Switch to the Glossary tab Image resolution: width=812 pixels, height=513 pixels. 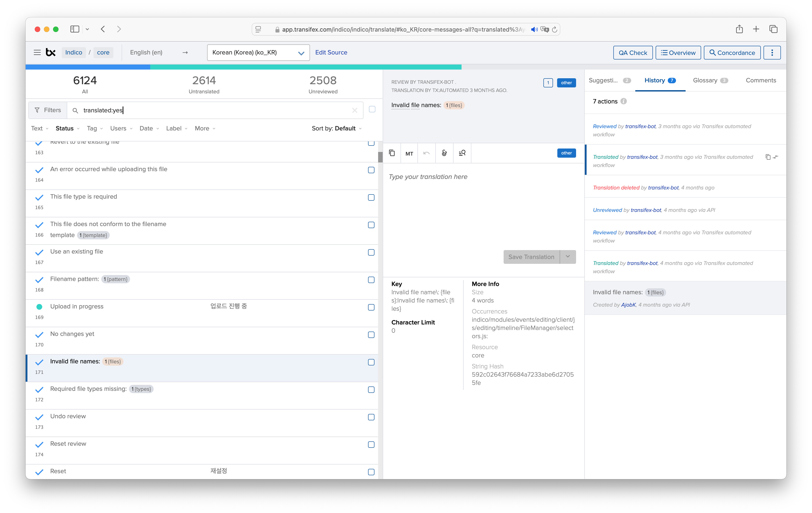pos(710,80)
